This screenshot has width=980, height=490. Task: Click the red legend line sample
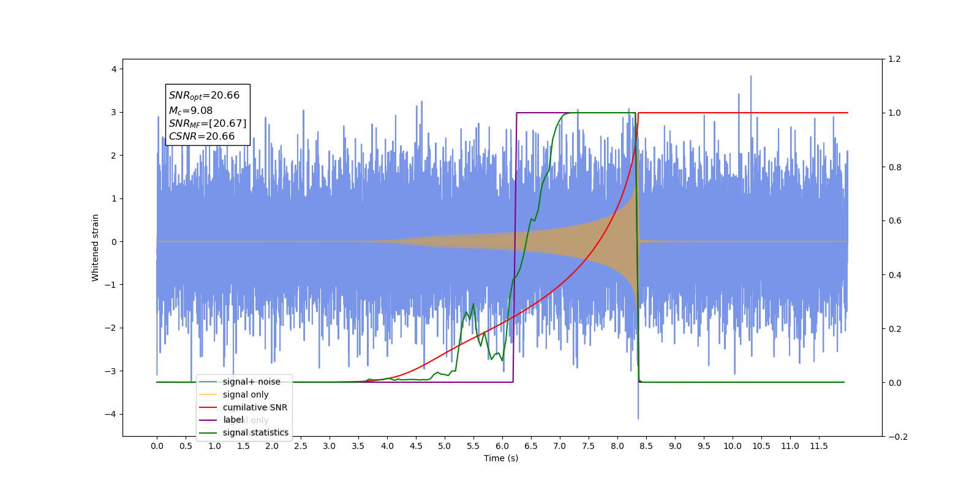pyautogui.click(x=208, y=407)
